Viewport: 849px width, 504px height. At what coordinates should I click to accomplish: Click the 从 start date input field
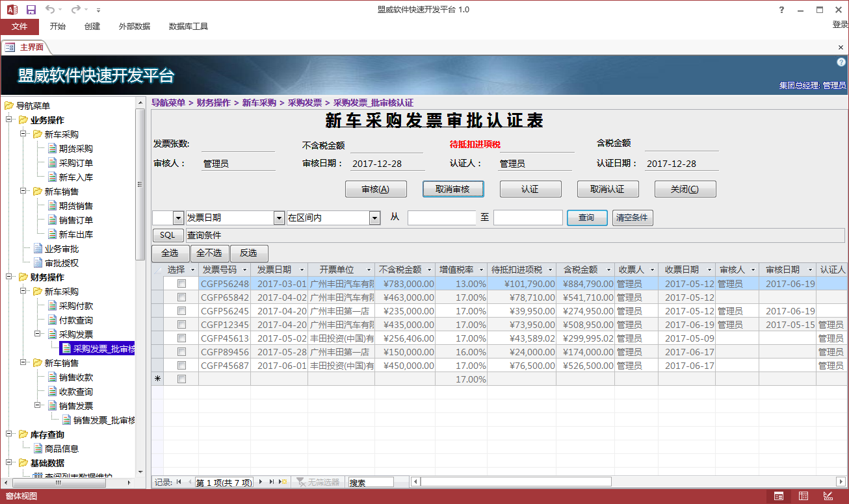[442, 218]
